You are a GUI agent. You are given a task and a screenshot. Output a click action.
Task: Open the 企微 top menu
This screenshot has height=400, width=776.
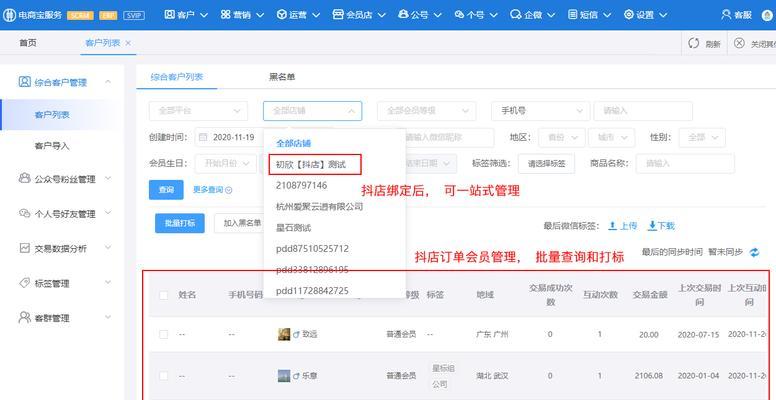coord(532,15)
